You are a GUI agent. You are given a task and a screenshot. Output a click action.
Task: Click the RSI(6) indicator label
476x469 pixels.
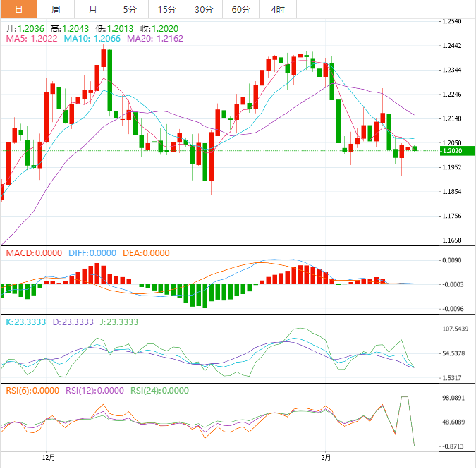33,390
